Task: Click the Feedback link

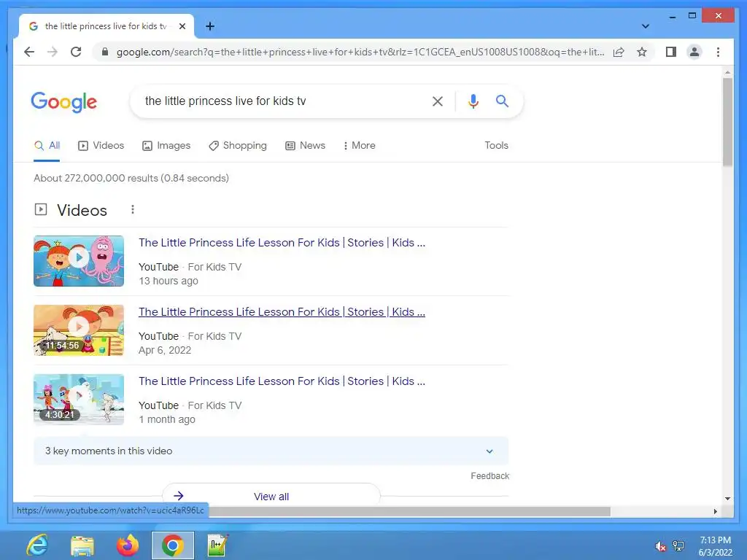Action: pyautogui.click(x=489, y=475)
